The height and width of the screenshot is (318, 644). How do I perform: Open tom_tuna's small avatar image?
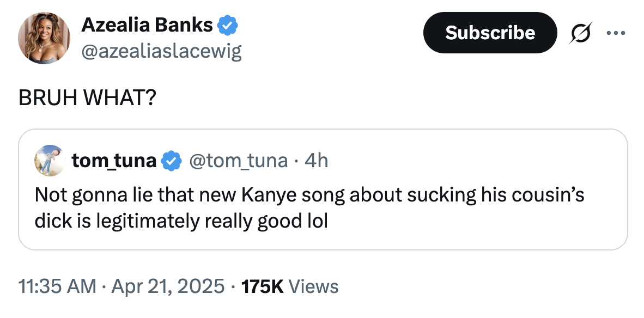[x=50, y=160]
